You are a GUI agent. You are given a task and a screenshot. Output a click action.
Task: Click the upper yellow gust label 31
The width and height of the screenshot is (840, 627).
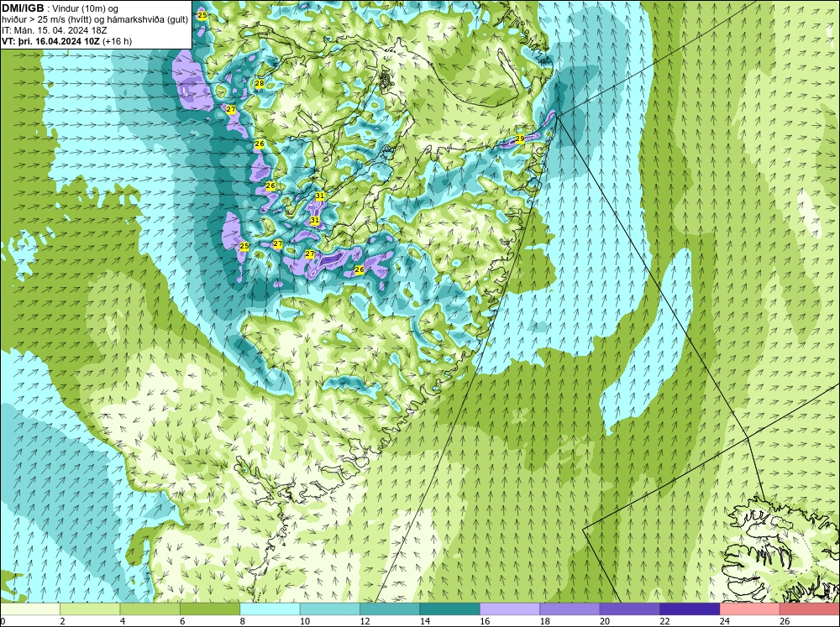[320, 196]
